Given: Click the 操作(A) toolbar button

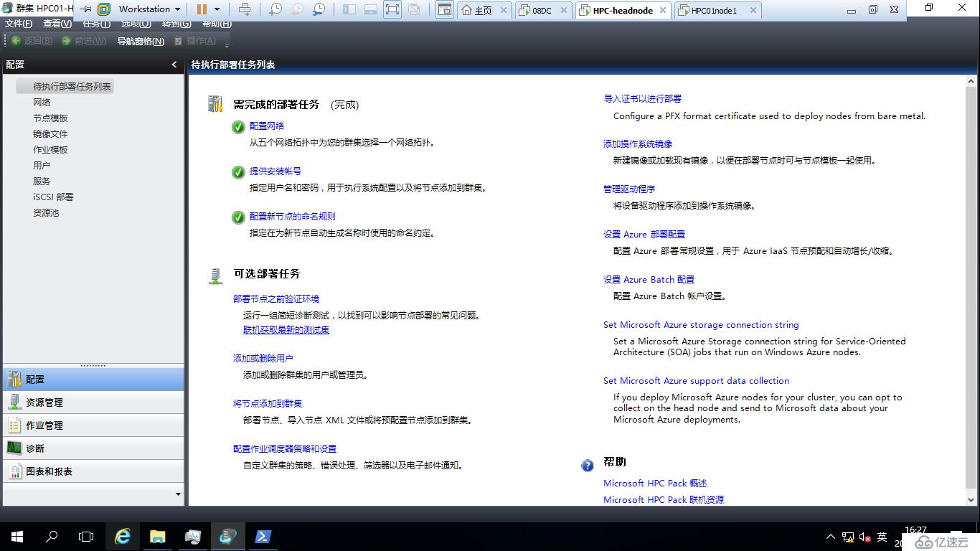Looking at the screenshot, I should click(195, 41).
